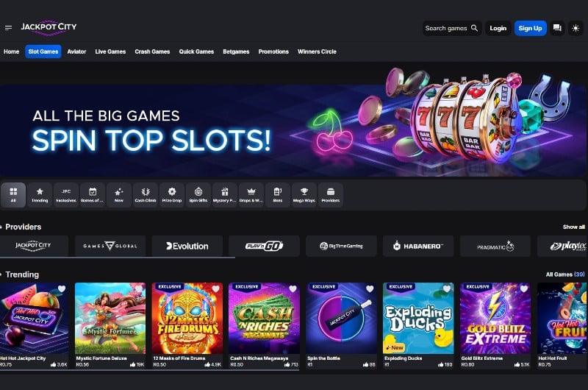Open the hamburger menu beside the logo
This screenshot has height=390, width=588.
(x=8, y=28)
